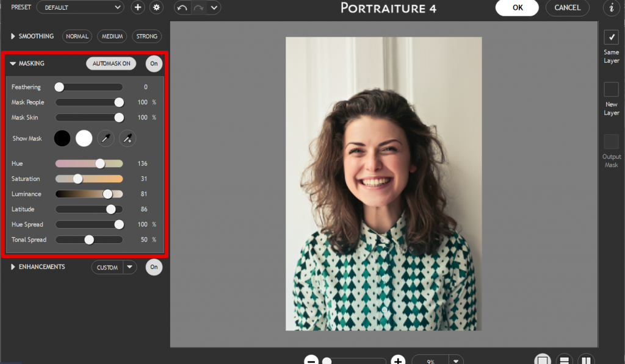Toggle the Enhancements On switch
625x364 pixels.
(153, 267)
